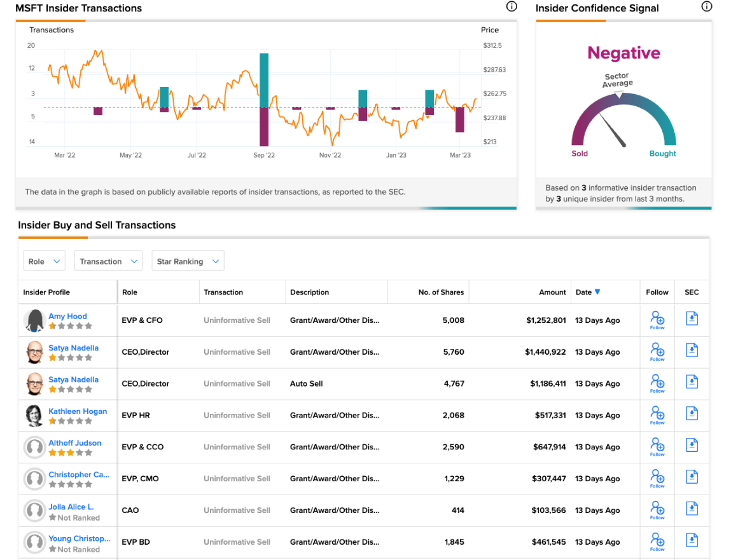Download SEC filing for Amy Hood
Screen dimensions: 731x560
click(x=692, y=318)
